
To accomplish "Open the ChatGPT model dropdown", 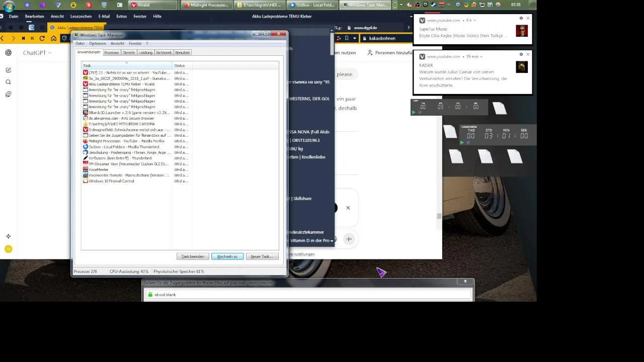I will coord(37,53).
